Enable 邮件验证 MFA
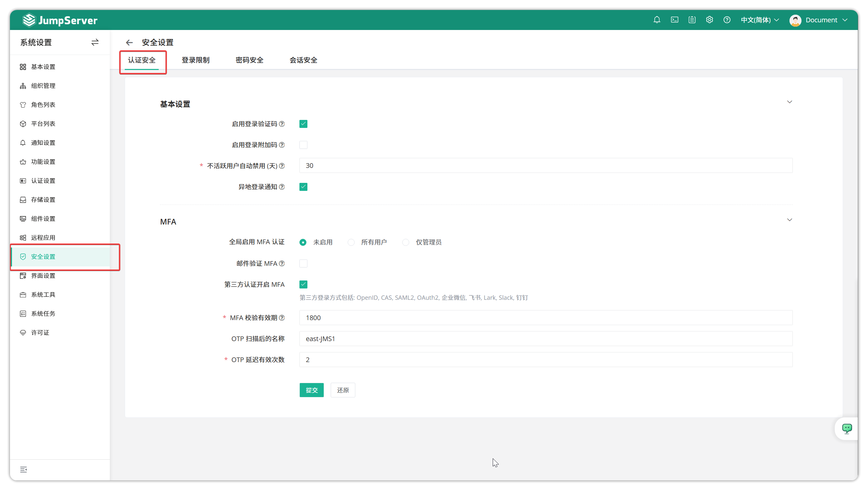The image size is (868, 487). (303, 263)
